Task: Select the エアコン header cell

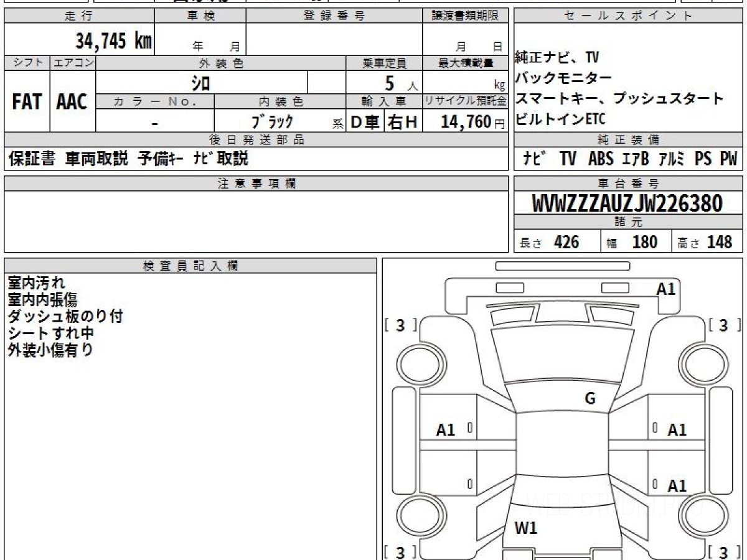Action: pos(73,63)
